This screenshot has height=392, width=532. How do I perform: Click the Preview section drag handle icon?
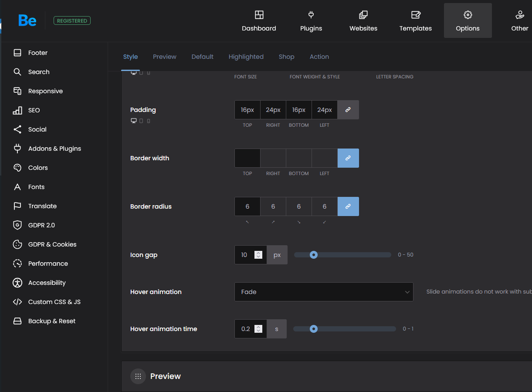click(138, 376)
